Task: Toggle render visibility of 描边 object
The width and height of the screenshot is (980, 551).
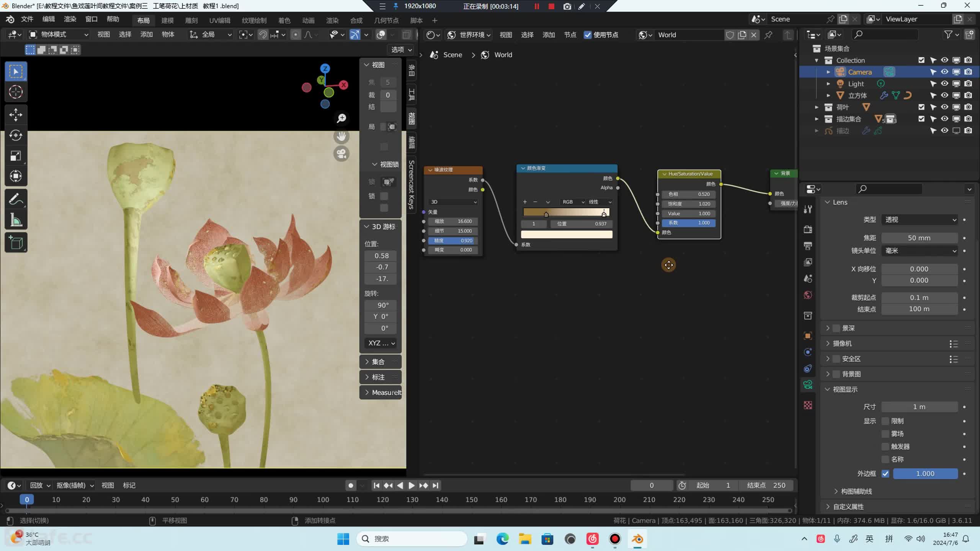Action: coord(968,130)
